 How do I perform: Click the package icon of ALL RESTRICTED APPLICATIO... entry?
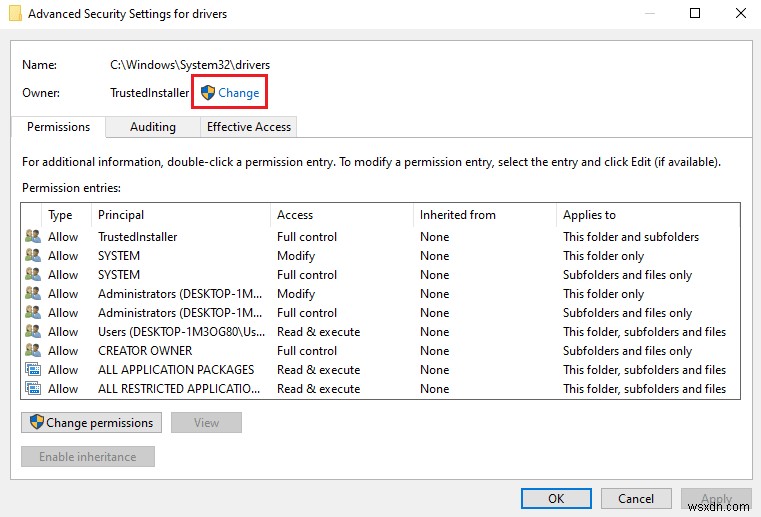coord(33,388)
